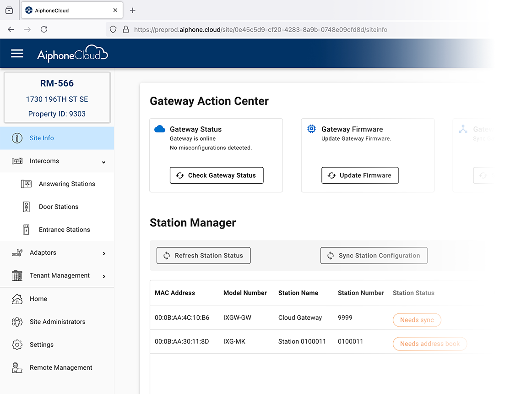532x394 pixels.
Task: Click the shield tracking protection icon
Action: click(114, 29)
